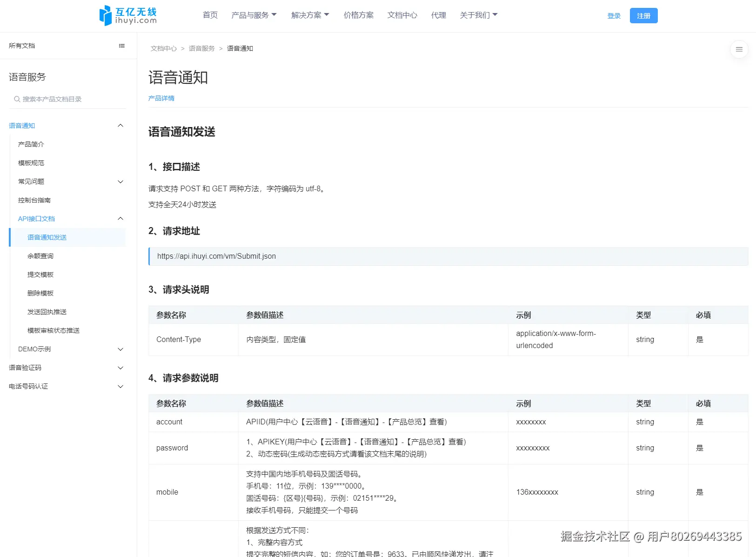Open 发送回执推送 doc page
The image size is (756, 557).
click(47, 312)
